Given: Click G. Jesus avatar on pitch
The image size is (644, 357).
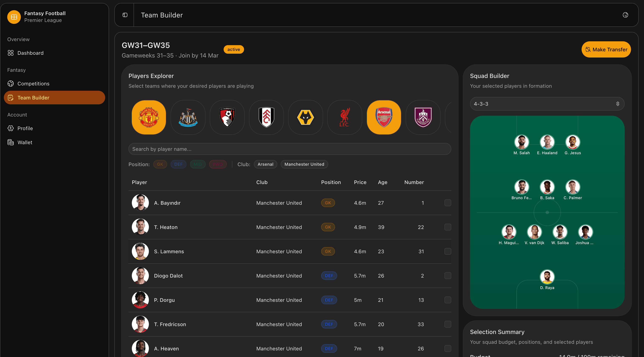Looking at the screenshot, I should click(572, 142).
